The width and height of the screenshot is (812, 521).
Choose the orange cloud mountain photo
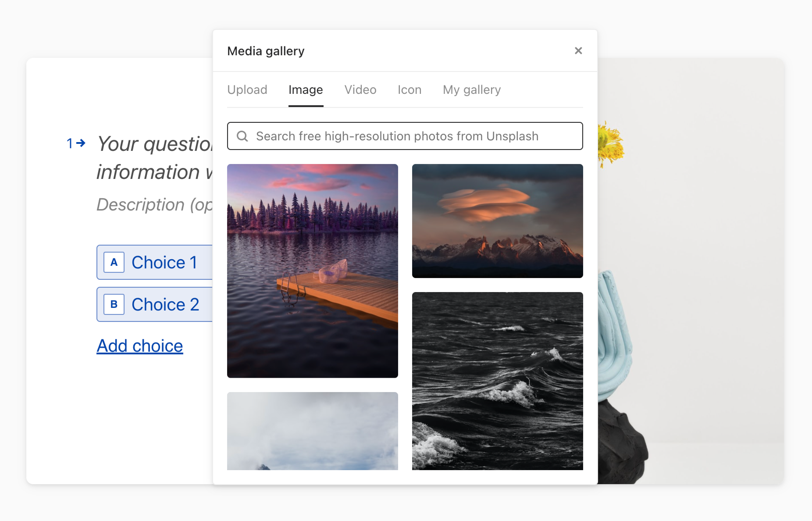pyautogui.click(x=497, y=221)
